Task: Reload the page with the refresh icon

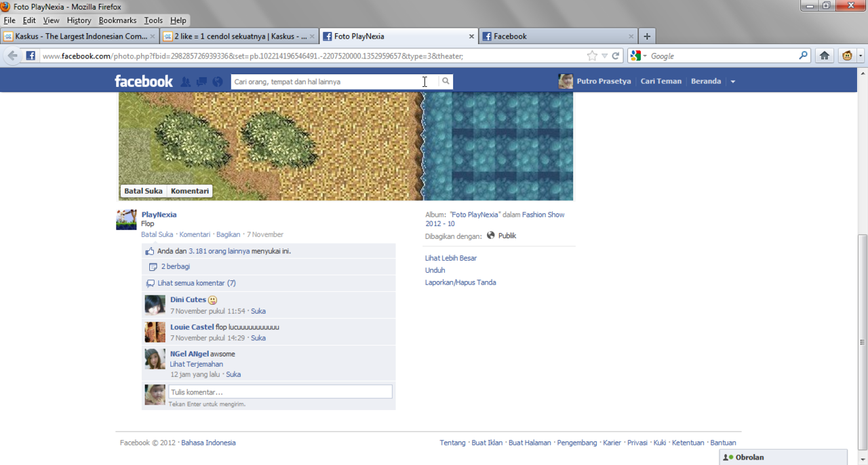Action: [x=616, y=56]
